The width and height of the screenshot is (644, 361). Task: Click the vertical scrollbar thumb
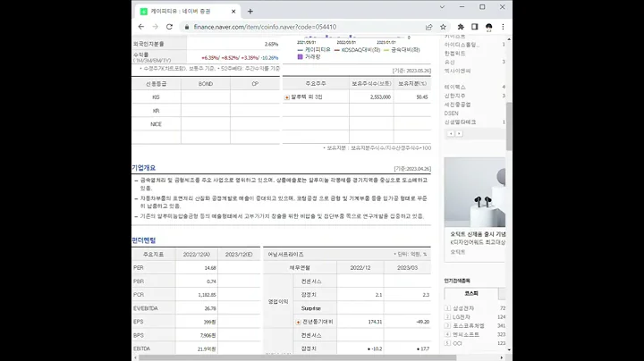point(509,126)
